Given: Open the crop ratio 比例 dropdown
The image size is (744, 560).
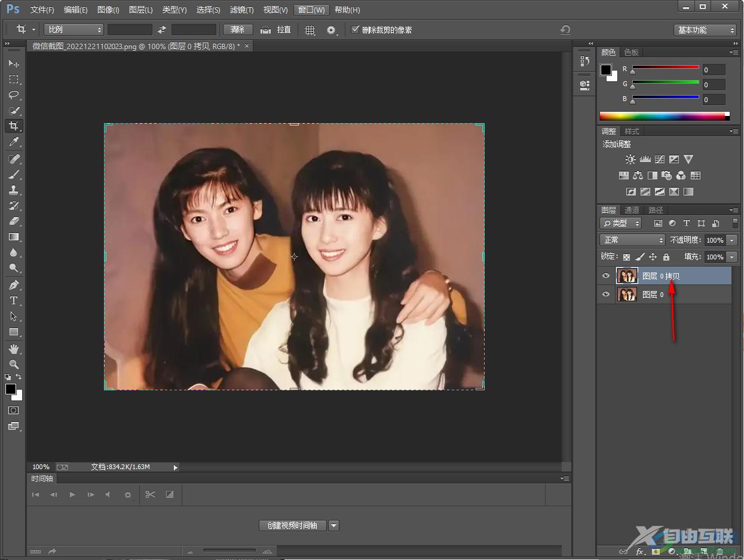Looking at the screenshot, I should coord(74,29).
